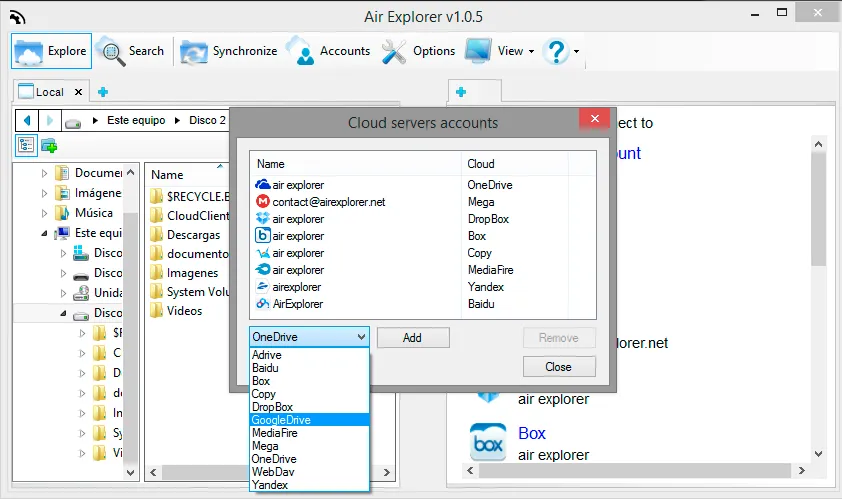This screenshot has width=842, height=499.
Task: Select the Box air explorer account row
Action: [423, 236]
